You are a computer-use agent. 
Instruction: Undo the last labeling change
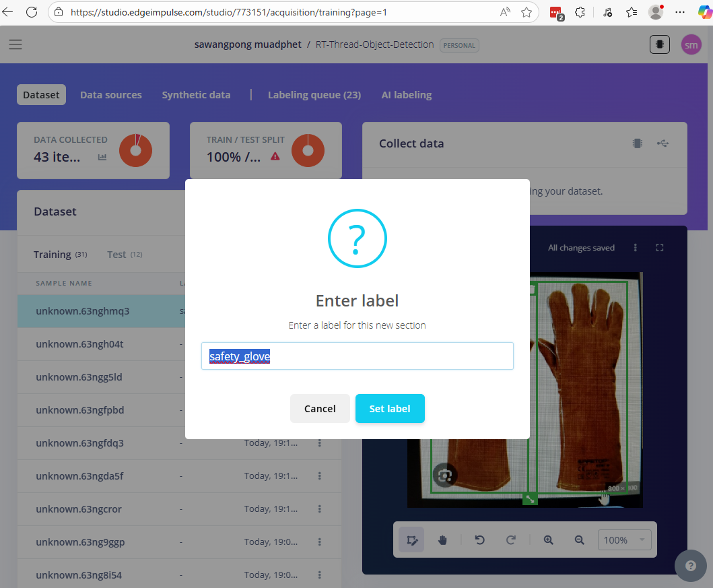[480, 540]
